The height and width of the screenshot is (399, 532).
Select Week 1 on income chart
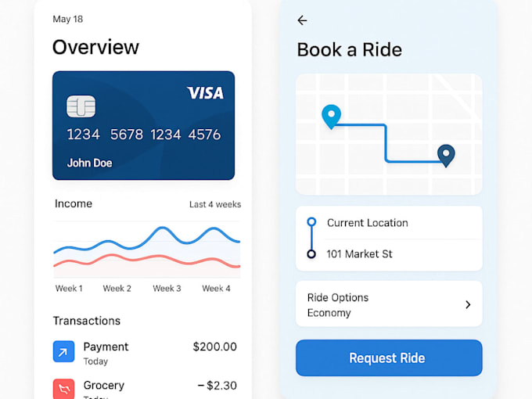pyautogui.click(x=69, y=289)
